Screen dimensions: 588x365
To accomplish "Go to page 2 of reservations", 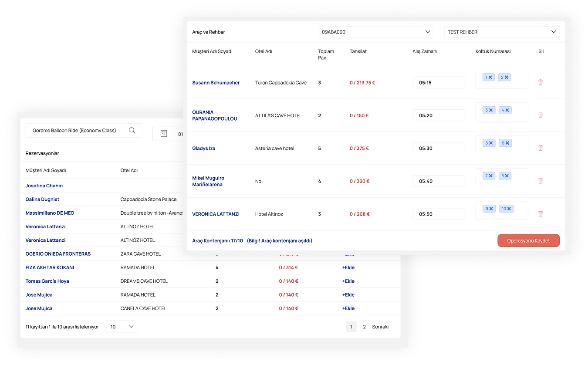I will click(365, 327).
